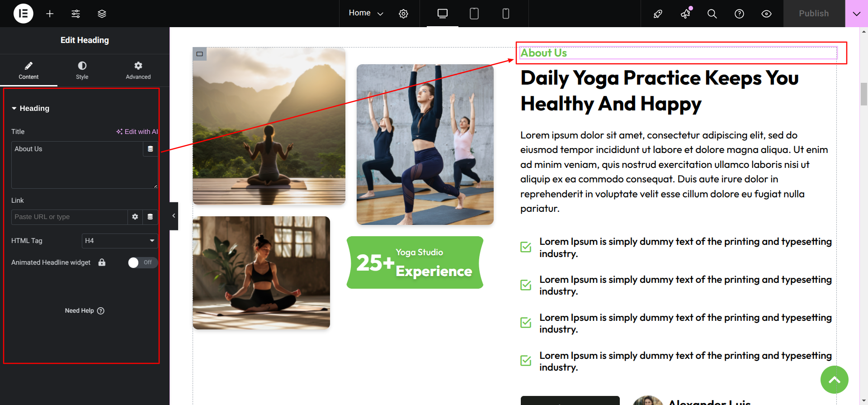Screen dimensions: 868x405
Task: Switch to the Style tab
Action: tap(82, 71)
